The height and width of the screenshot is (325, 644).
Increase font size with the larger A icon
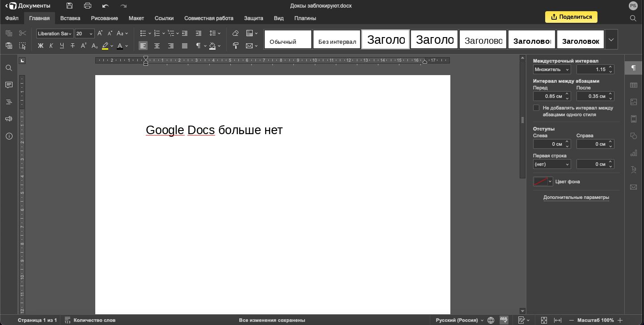click(100, 33)
